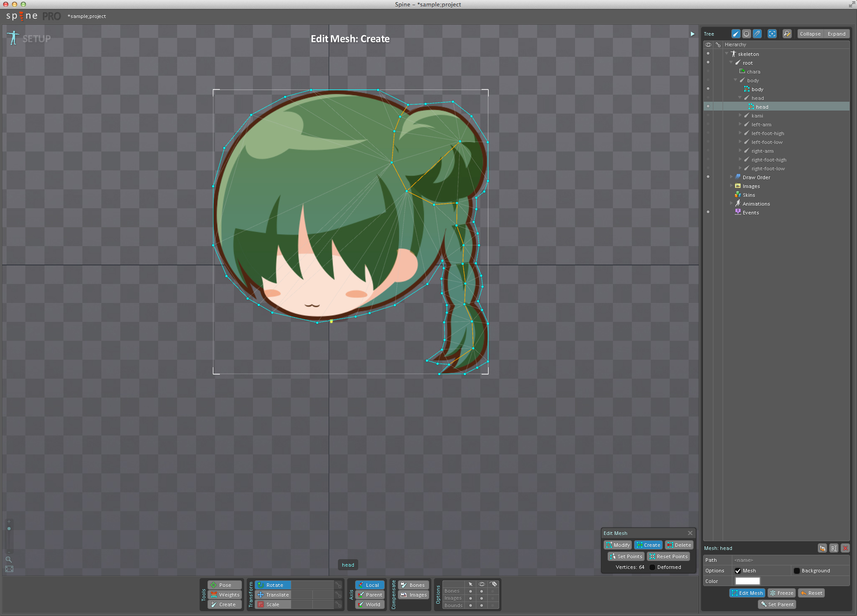Select the Rotate transform tool
Viewport: 857px width, 616px height.
pos(273,585)
